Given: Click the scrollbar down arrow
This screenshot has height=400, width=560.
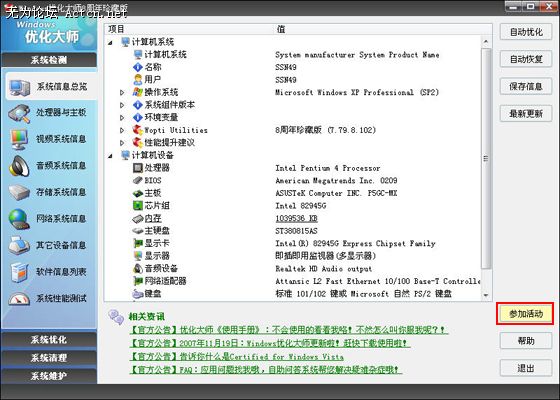Looking at the screenshot, I should [x=486, y=295].
